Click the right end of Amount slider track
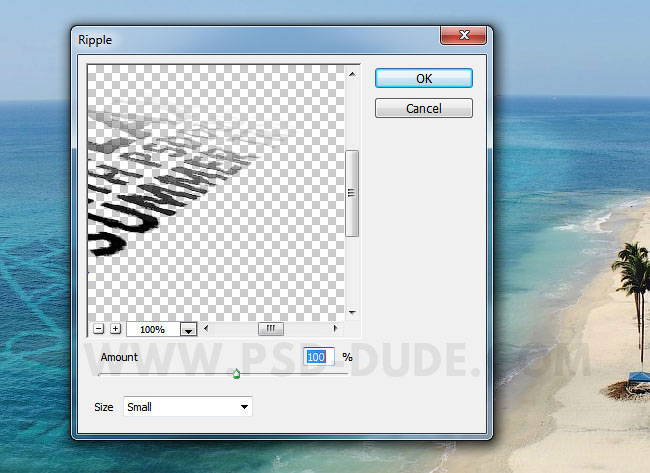The height and width of the screenshot is (473, 650). (x=346, y=374)
